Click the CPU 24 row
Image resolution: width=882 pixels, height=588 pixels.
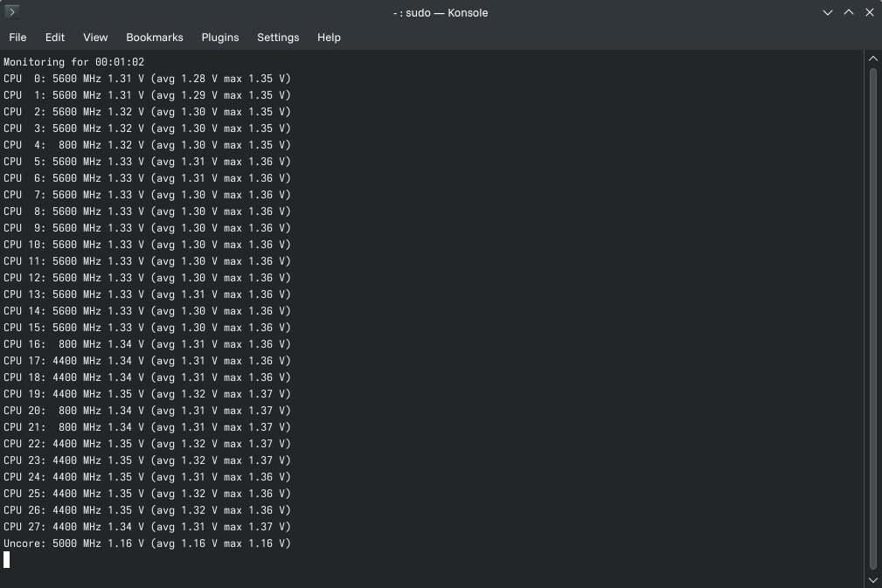[x=147, y=477]
